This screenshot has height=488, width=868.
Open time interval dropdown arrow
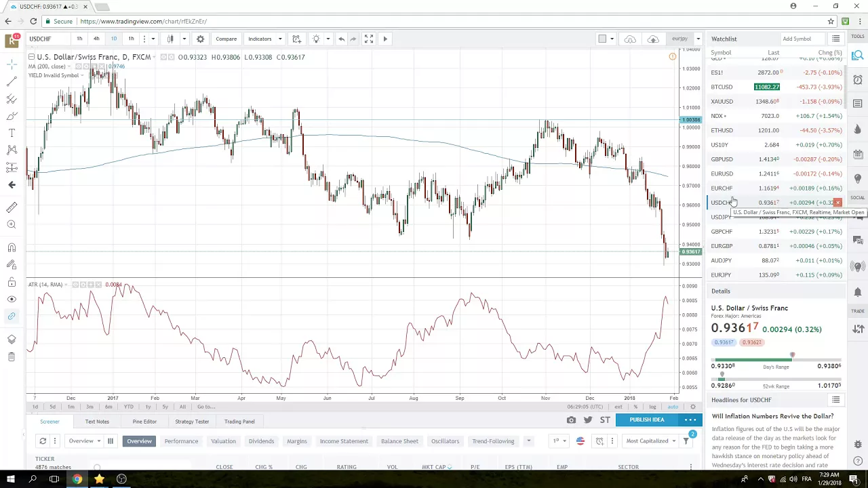(153, 39)
